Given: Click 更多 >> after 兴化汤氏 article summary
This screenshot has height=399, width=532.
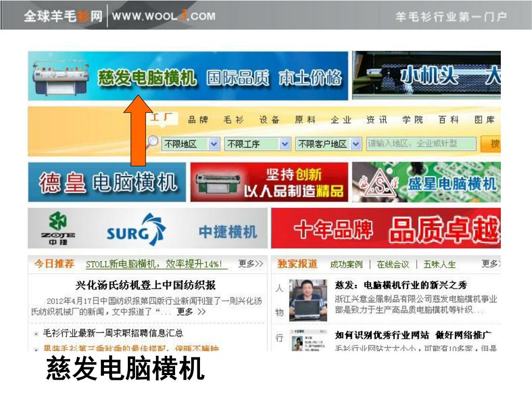Looking at the screenshot, I should coord(191,312).
